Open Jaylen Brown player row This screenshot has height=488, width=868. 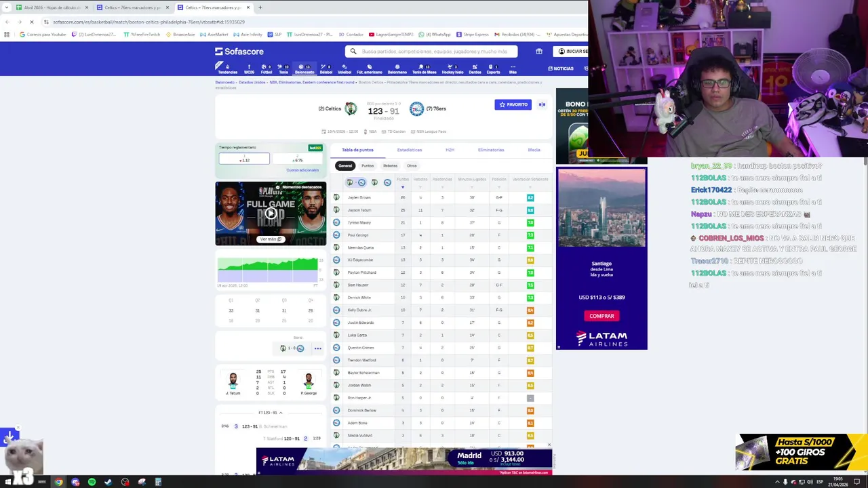[x=441, y=197]
